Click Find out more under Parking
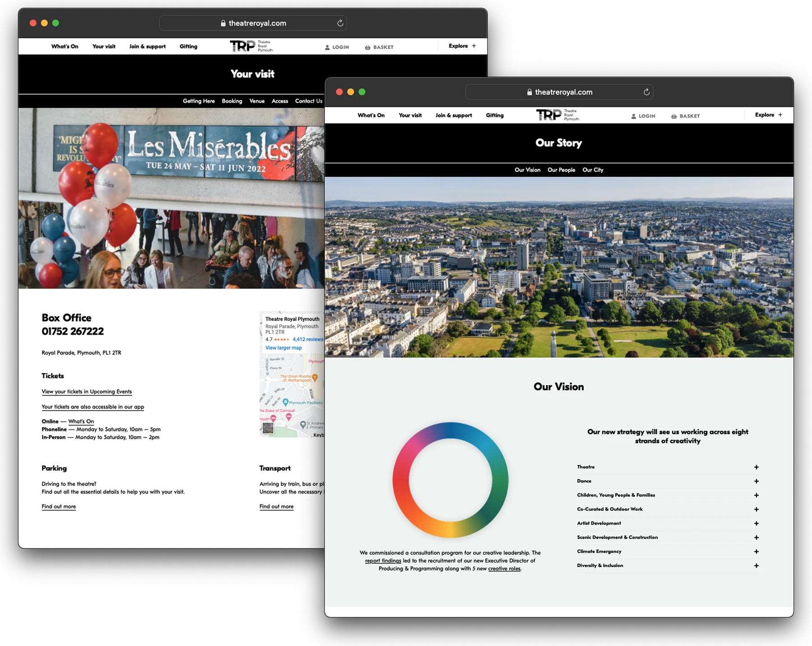 59,507
